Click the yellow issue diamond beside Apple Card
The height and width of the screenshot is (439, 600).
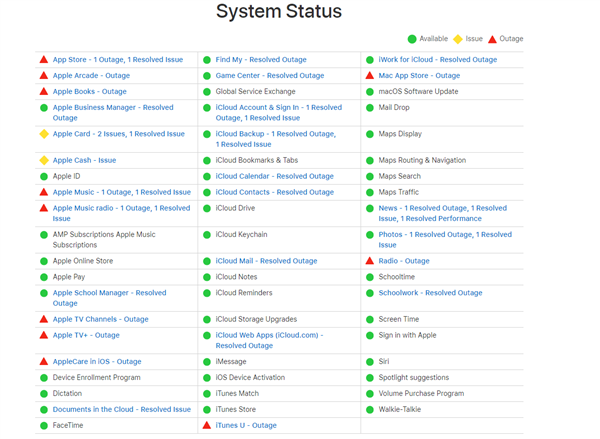pos(44,134)
